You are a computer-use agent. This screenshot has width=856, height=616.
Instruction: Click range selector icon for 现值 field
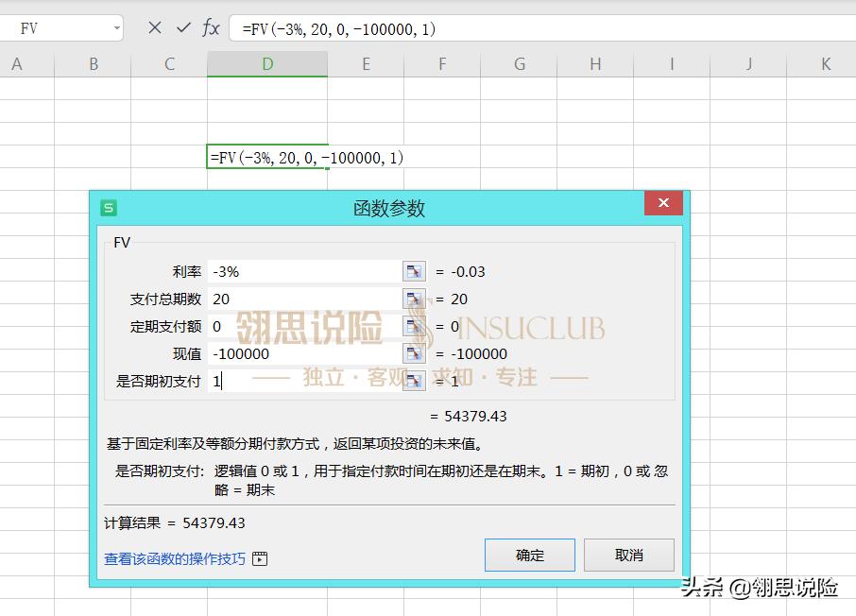[x=414, y=353]
